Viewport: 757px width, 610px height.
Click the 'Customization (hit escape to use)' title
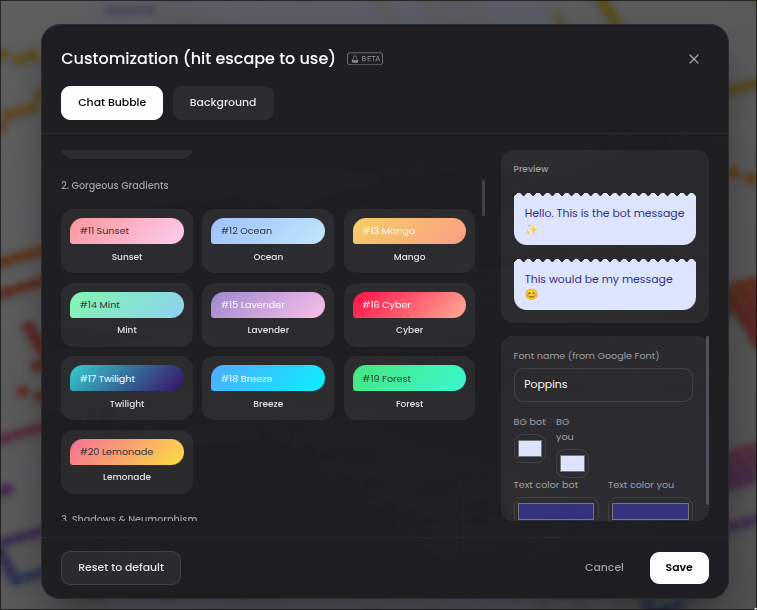point(198,58)
